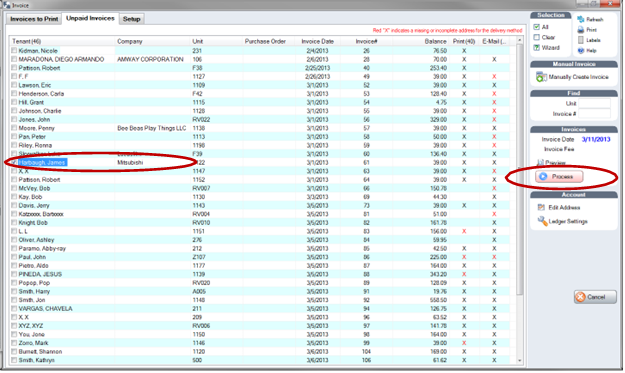Check the Burnett, Shannon checkbox

click(14, 351)
